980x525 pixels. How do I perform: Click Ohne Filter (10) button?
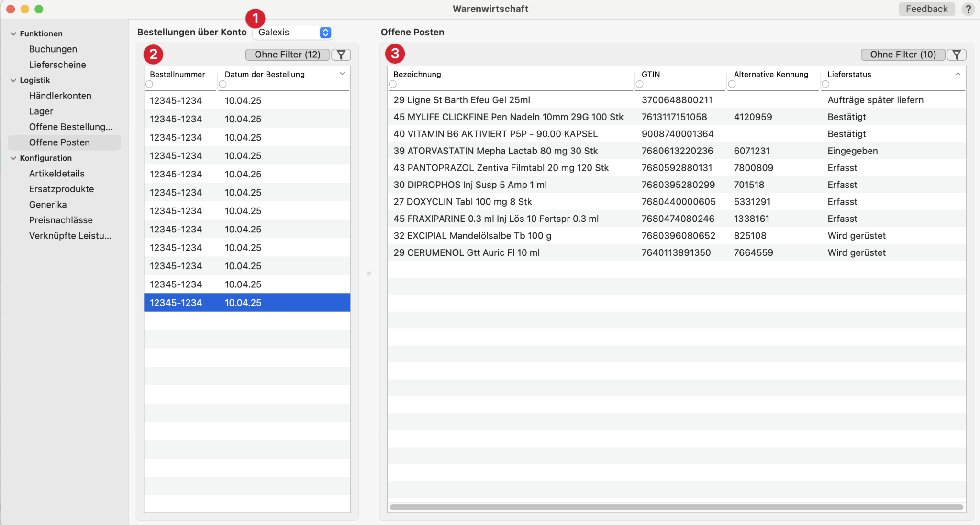coord(903,55)
